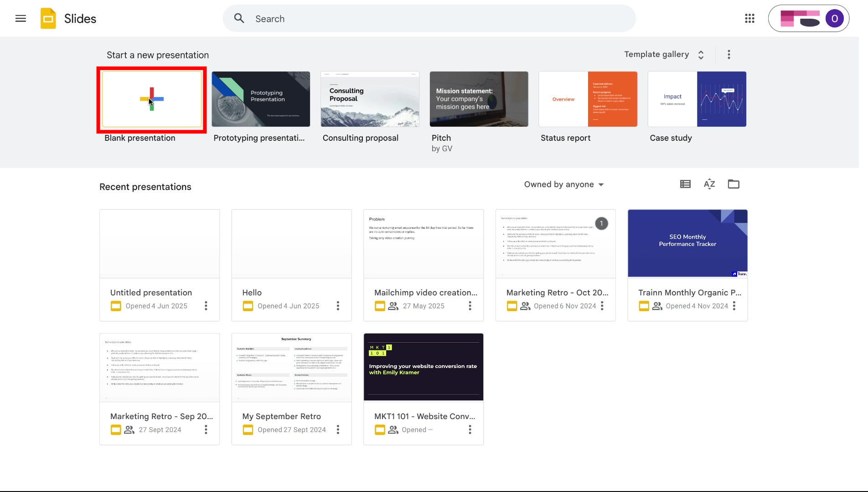Screen dimensions: 868x492
Task: Open the Google apps grid
Action: 749,18
